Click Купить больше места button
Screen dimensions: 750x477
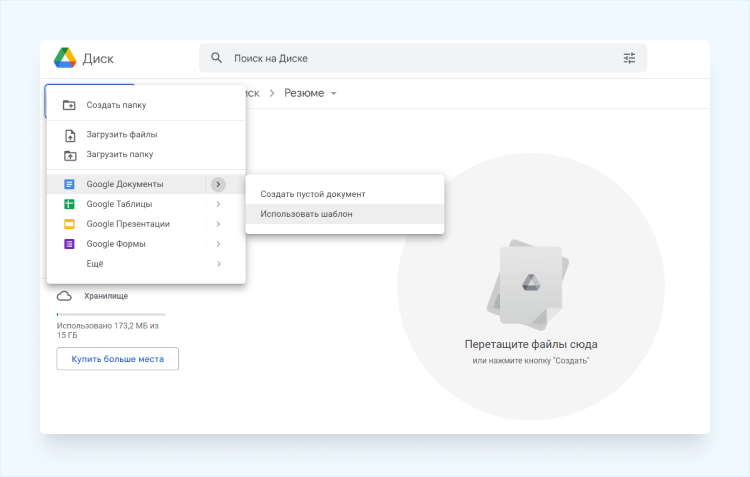(117, 358)
